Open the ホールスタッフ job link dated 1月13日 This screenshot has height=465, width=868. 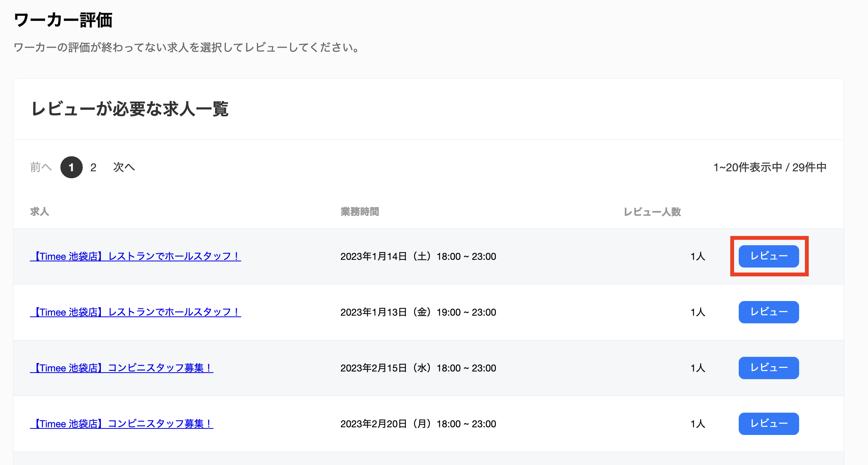click(135, 312)
